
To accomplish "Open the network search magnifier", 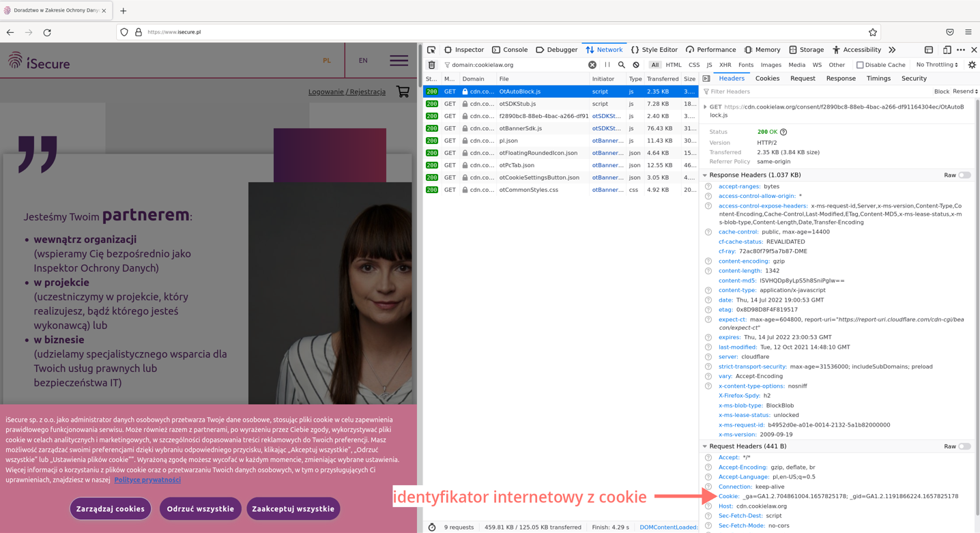I will pyautogui.click(x=622, y=65).
